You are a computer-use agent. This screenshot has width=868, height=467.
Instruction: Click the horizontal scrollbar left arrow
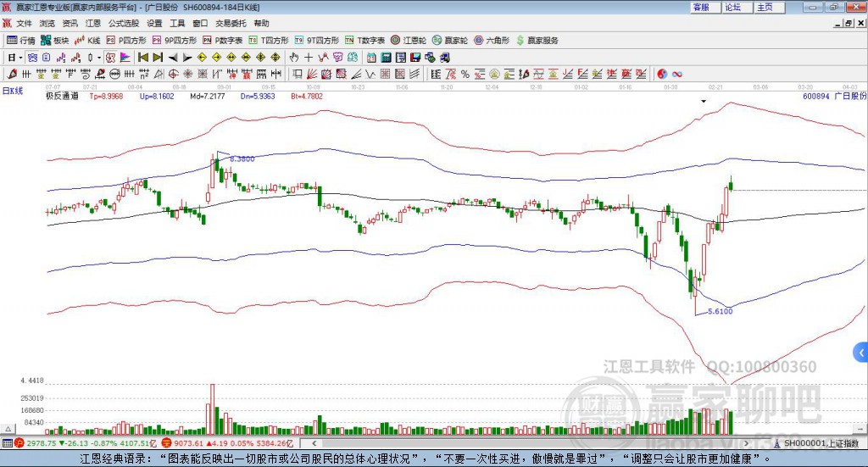(314, 443)
